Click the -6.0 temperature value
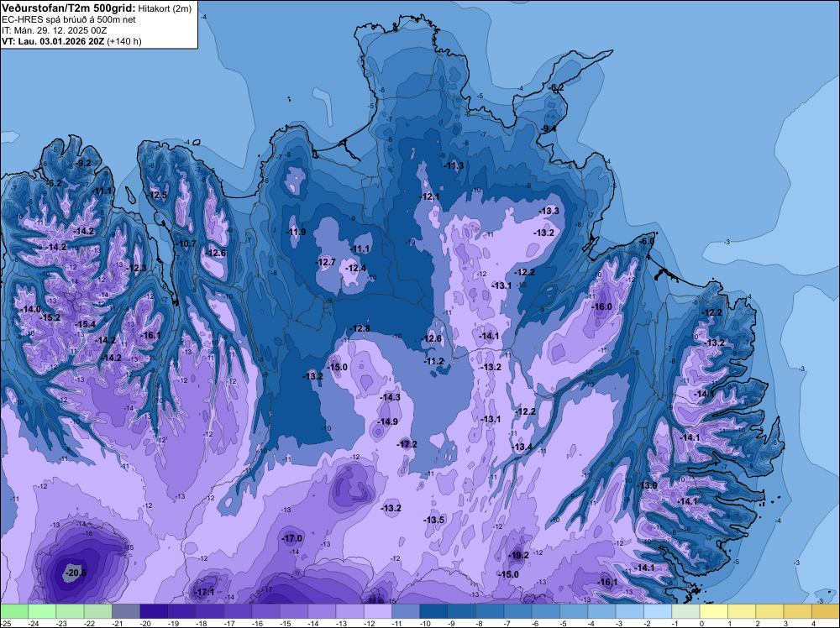Screen dimensions: 840x628 pyautogui.click(x=647, y=242)
